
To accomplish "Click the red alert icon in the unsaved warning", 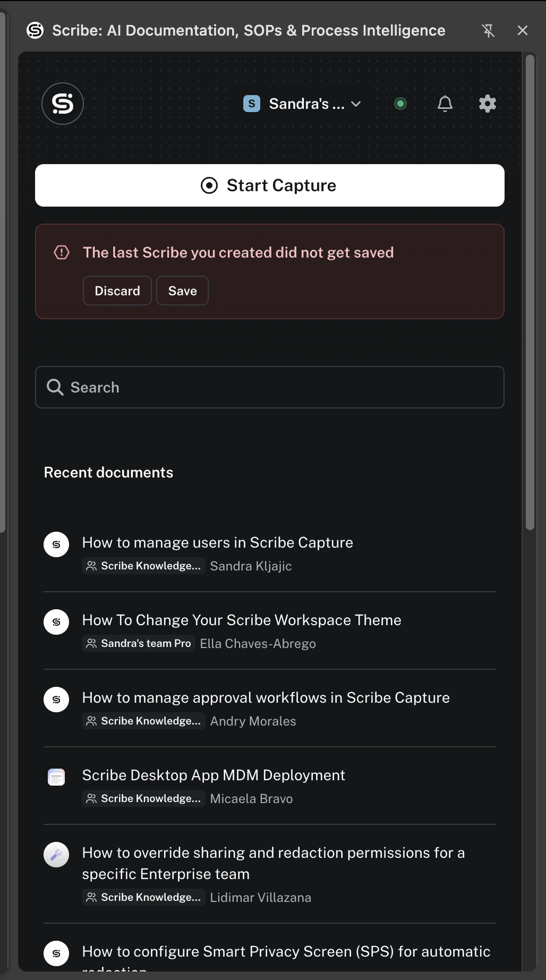I will 62,252.
